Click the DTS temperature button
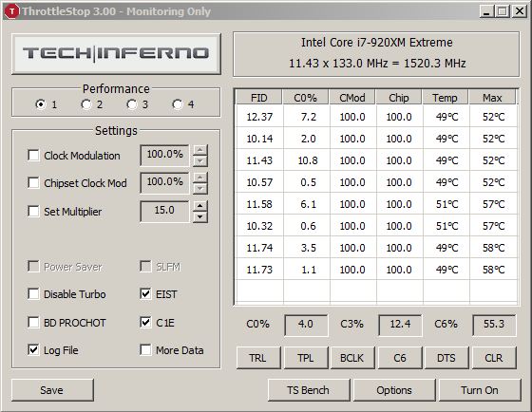 pos(446,358)
